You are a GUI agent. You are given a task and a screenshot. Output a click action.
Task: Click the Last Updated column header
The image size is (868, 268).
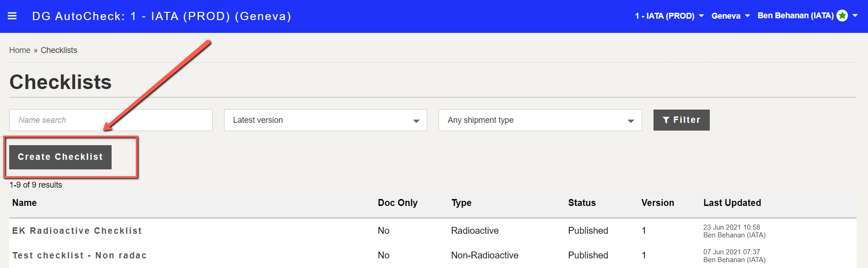click(x=732, y=203)
